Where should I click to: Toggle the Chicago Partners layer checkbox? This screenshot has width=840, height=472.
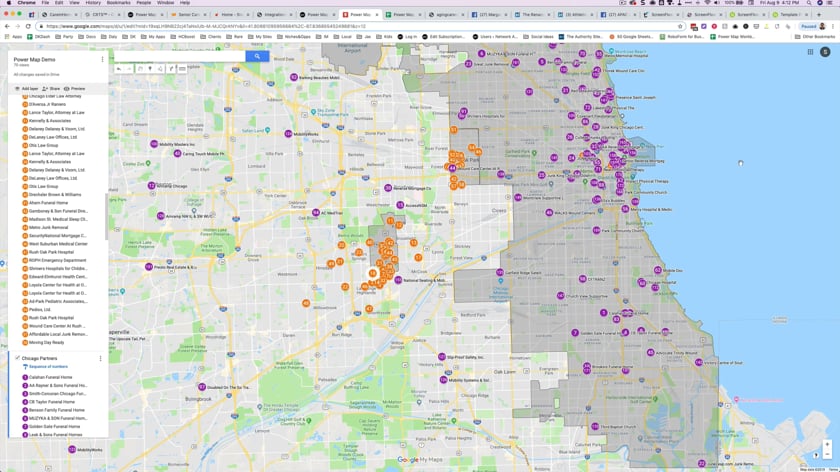point(18,358)
